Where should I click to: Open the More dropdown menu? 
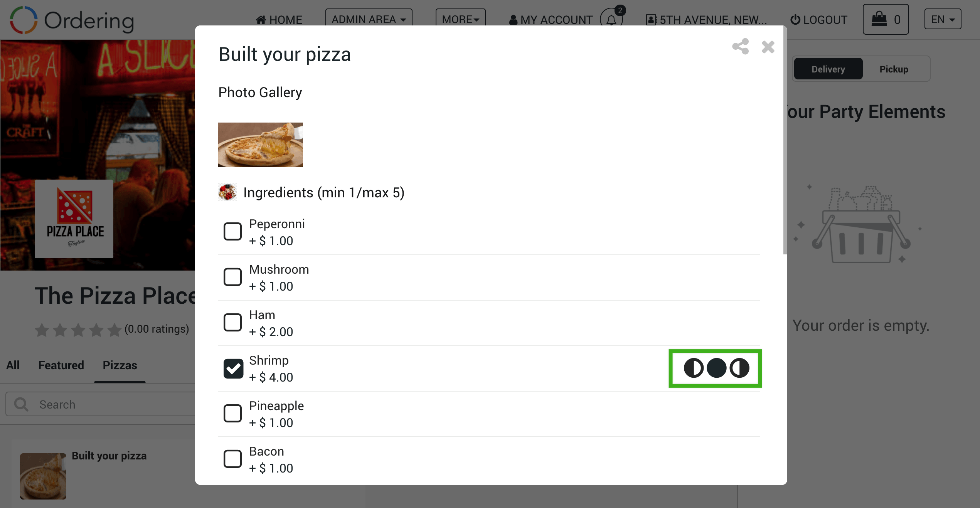(x=460, y=19)
